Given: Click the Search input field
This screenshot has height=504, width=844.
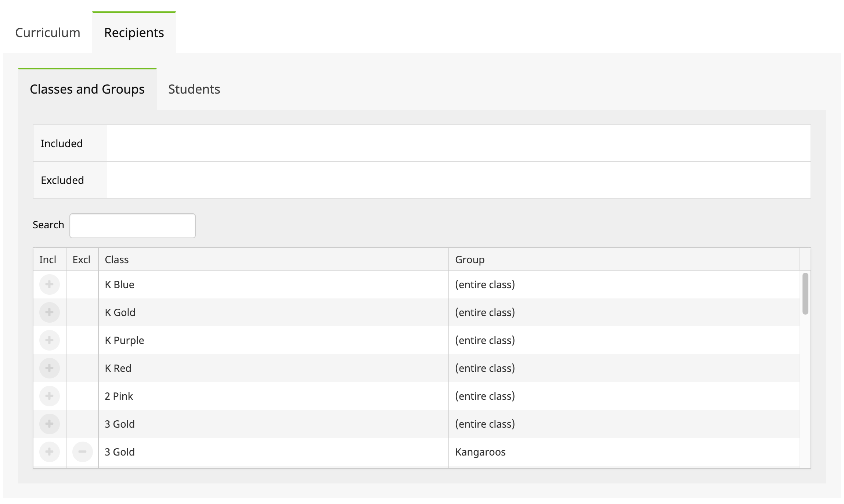Looking at the screenshot, I should 133,225.
